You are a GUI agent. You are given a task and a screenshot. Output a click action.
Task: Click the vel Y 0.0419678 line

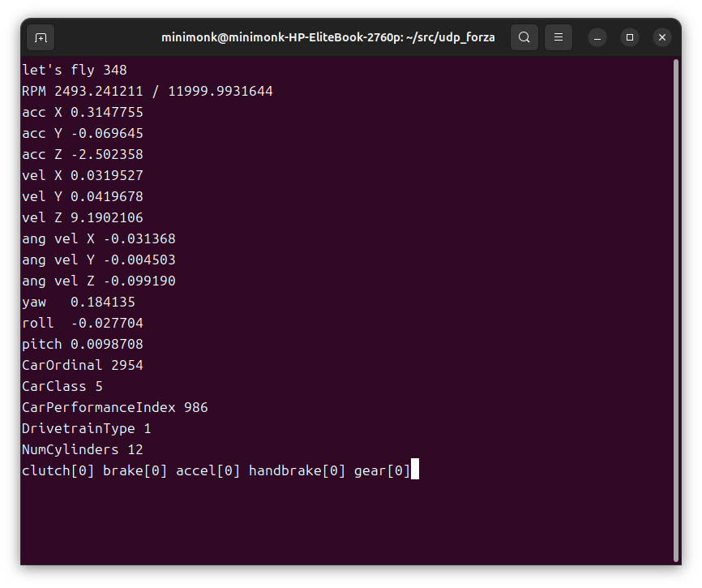coord(83,196)
